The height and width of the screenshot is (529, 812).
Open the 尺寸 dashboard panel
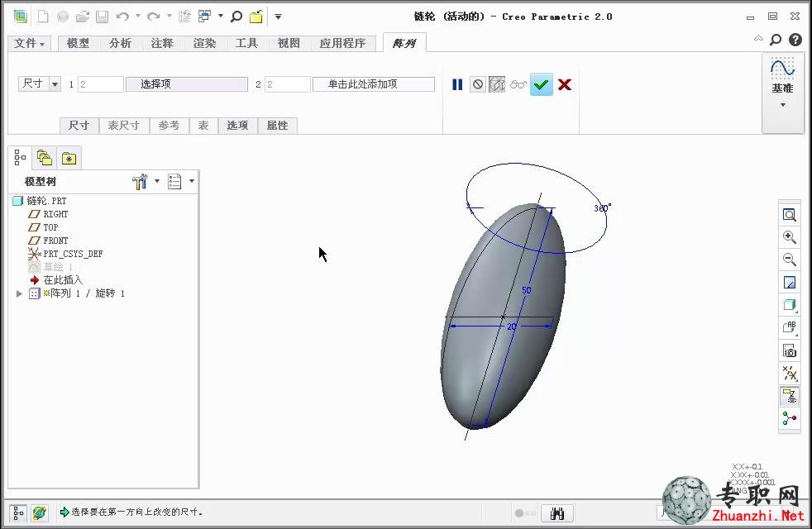tap(79, 126)
